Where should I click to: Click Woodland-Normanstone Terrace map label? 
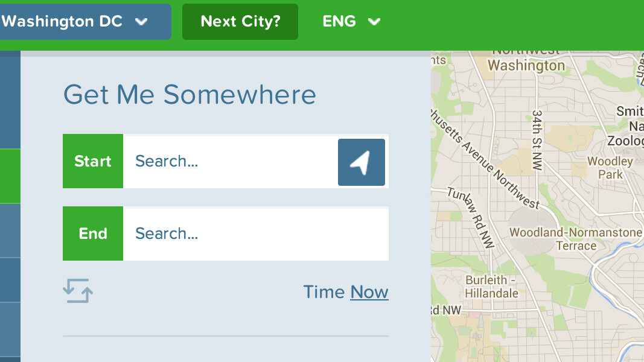click(576, 239)
